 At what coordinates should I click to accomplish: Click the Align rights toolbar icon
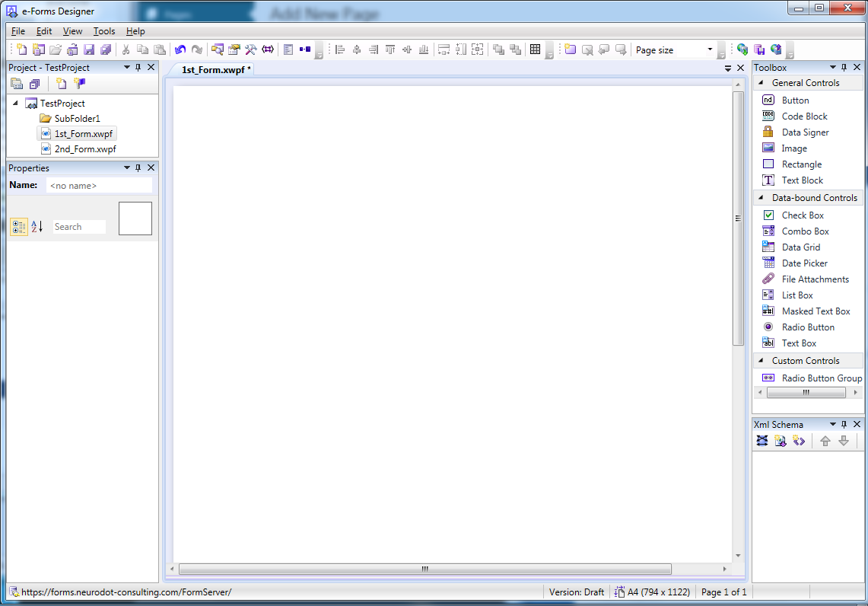coord(374,49)
